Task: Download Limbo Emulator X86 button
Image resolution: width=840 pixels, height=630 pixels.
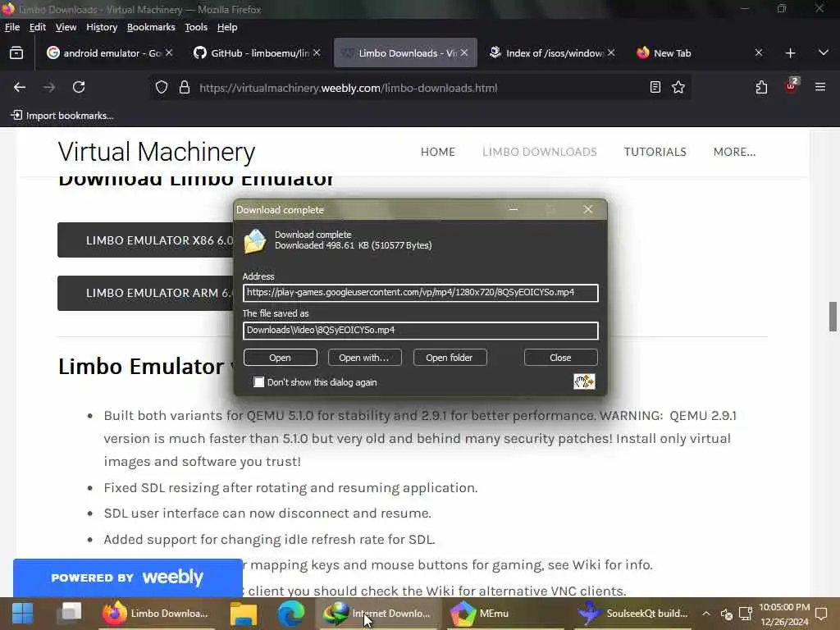Action: pos(146,240)
